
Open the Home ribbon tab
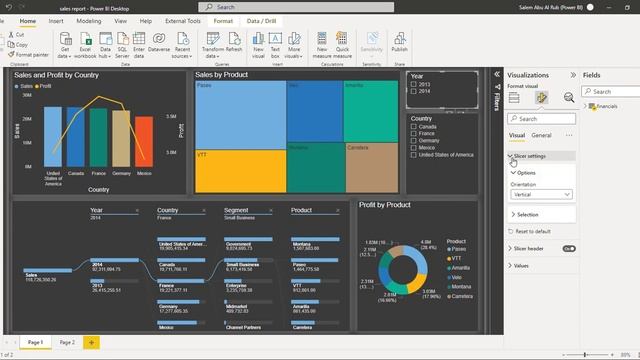pos(28,21)
